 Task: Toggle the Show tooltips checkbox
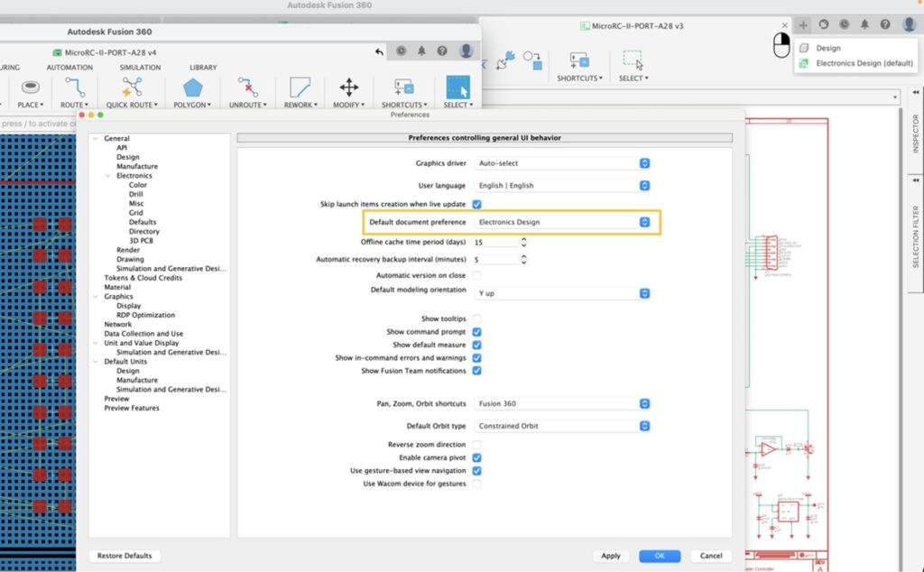pos(476,319)
